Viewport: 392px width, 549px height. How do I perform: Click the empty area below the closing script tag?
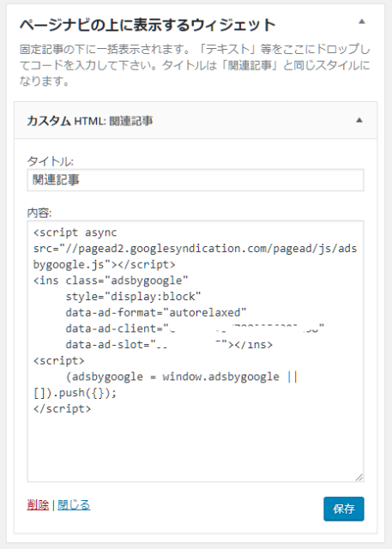pyautogui.click(x=196, y=444)
